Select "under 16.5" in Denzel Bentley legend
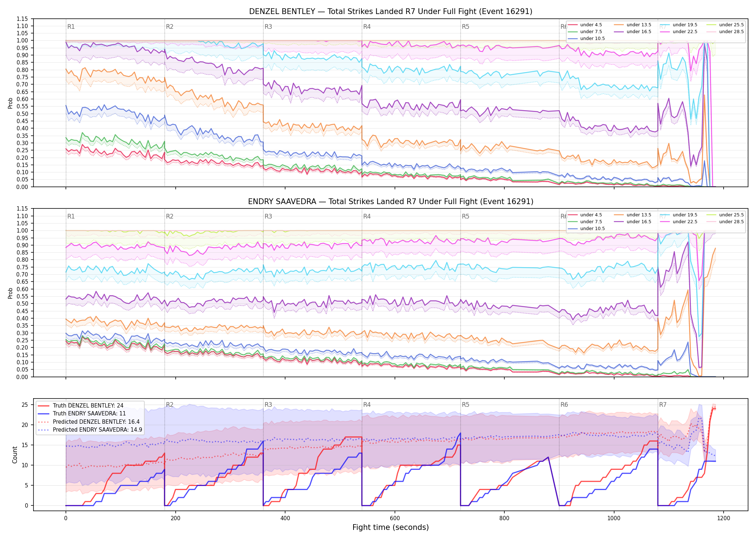This screenshot has width=756, height=540. pos(639,32)
